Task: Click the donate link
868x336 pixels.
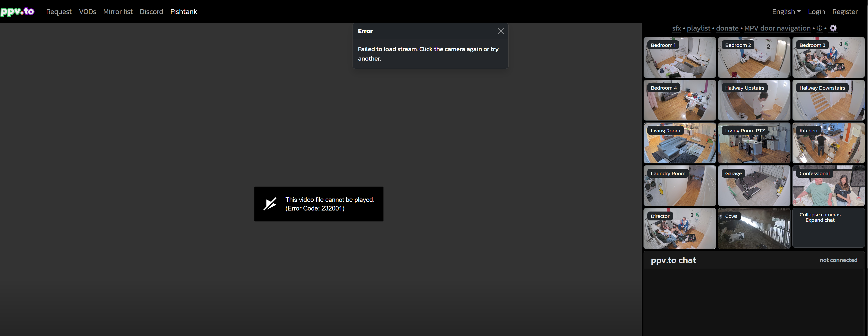Action: tap(727, 28)
